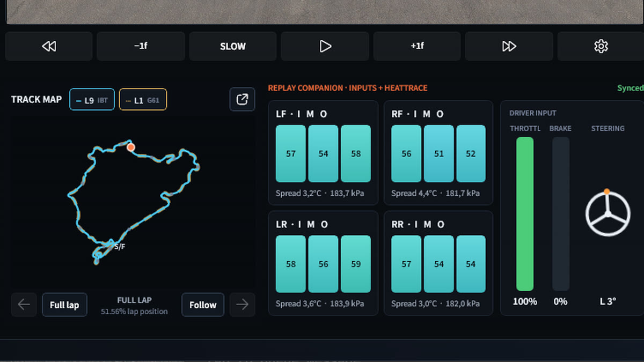Click the 100% throttle value
The width and height of the screenshot is (644, 362).
pos(525,301)
